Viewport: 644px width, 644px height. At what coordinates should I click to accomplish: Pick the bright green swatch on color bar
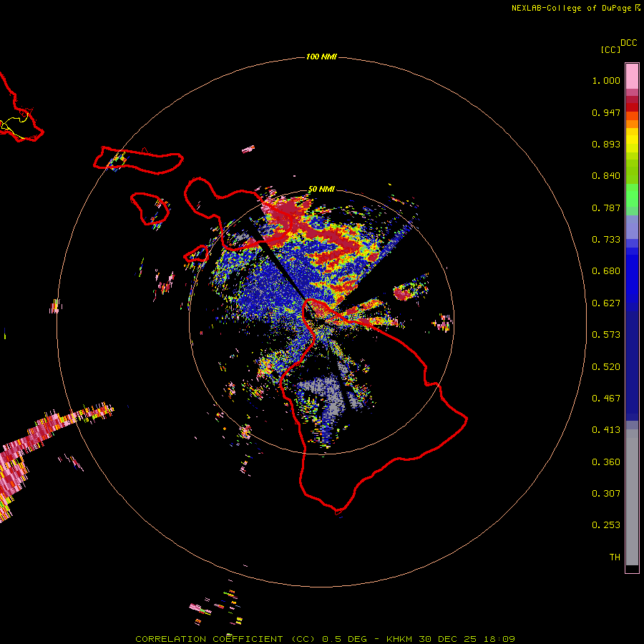tap(632, 195)
